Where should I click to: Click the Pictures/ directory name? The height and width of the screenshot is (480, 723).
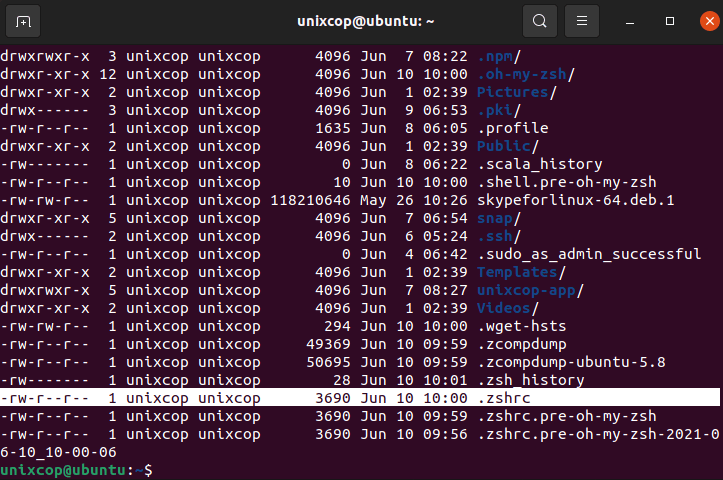pyautogui.click(x=517, y=93)
